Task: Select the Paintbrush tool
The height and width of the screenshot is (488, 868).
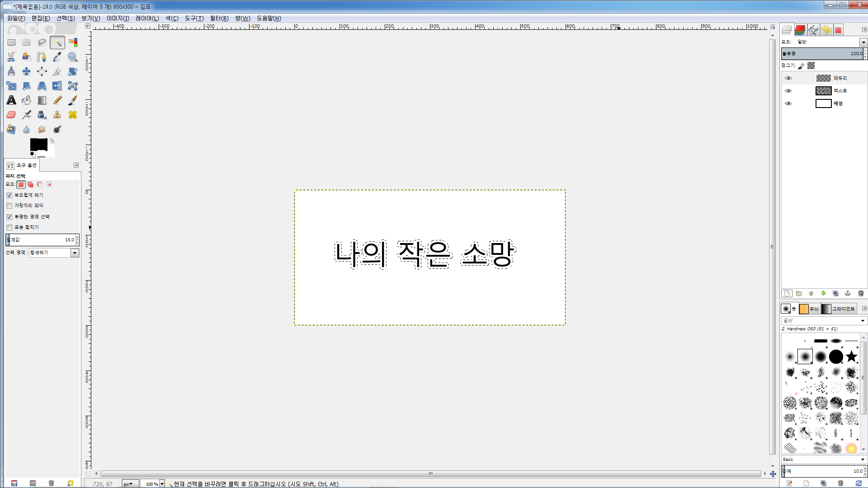Action: (73, 100)
